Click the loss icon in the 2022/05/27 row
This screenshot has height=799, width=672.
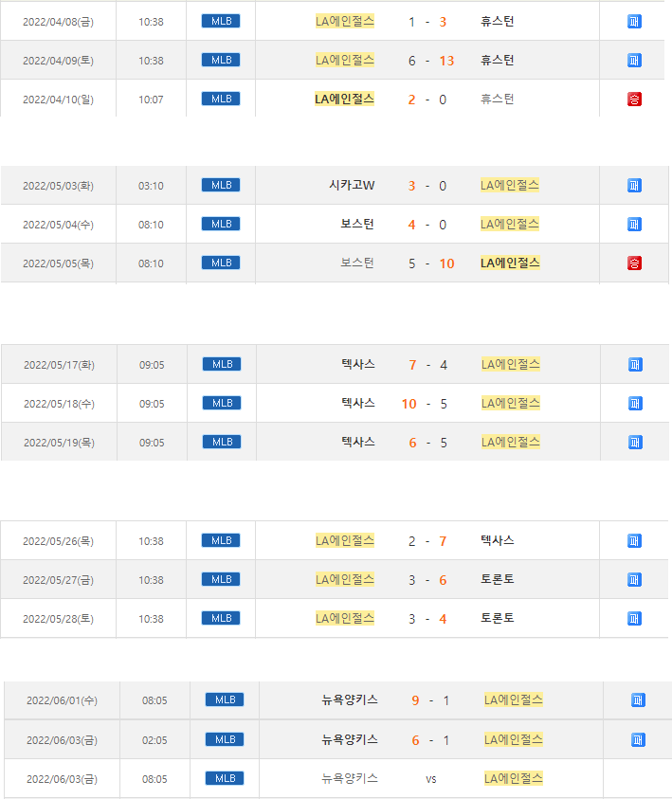point(635,579)
